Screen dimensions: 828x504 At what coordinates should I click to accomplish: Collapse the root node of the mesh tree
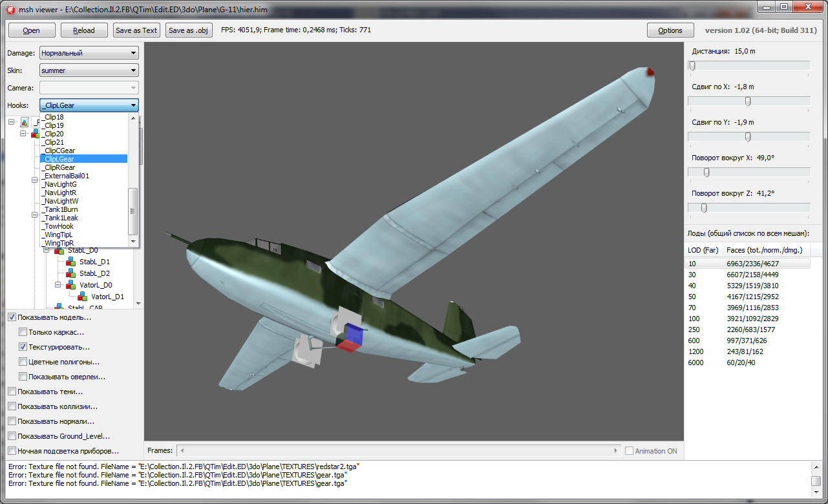[12, 121]
